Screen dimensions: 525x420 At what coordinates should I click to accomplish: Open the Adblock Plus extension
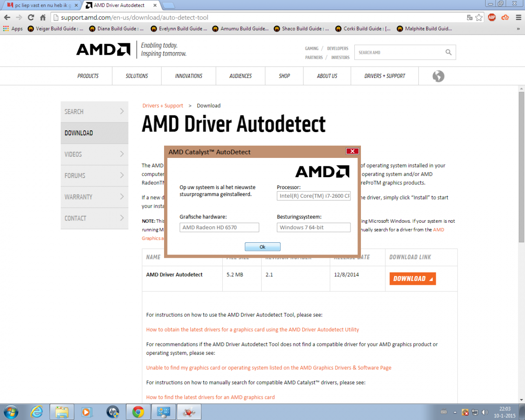(x=492, y=17)
